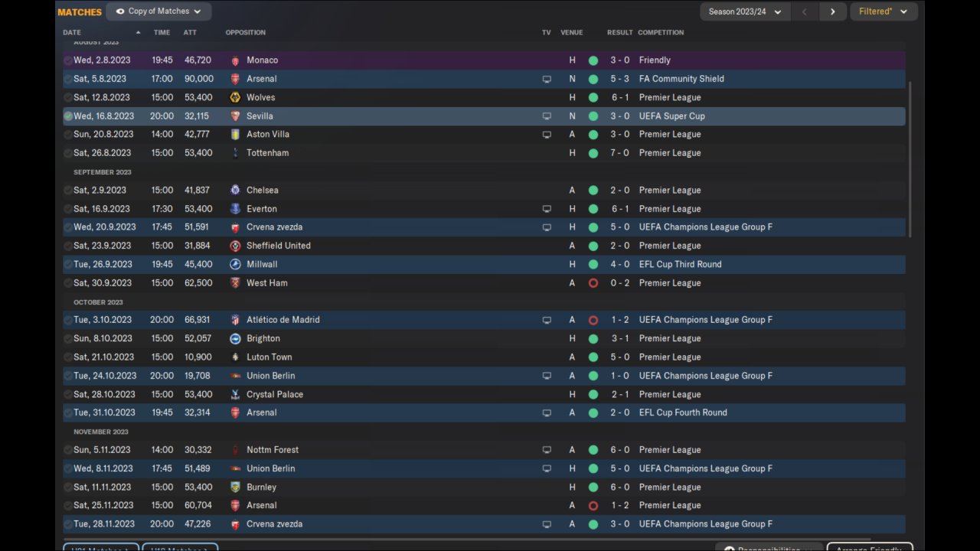980x551 pixels.
Task: Tick the selection circle for Millwall match
Action: (x=68, y=265)
